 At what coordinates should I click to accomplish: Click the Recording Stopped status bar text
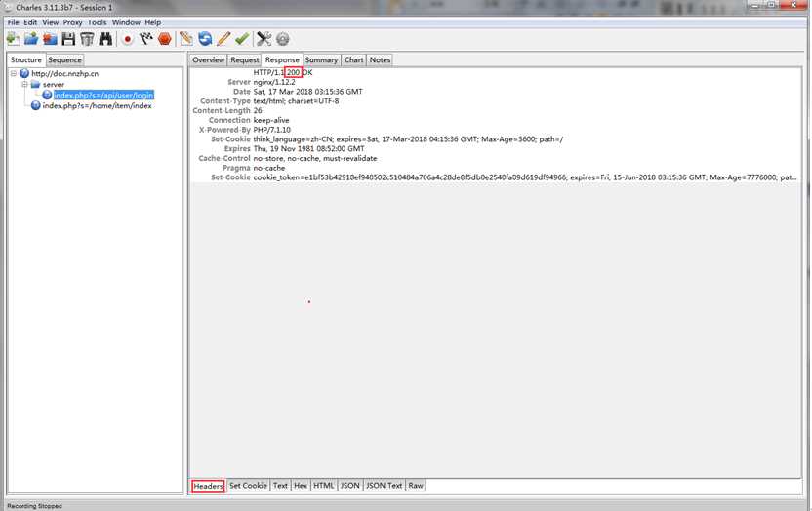pyautogui.click(x=35, y=506)
